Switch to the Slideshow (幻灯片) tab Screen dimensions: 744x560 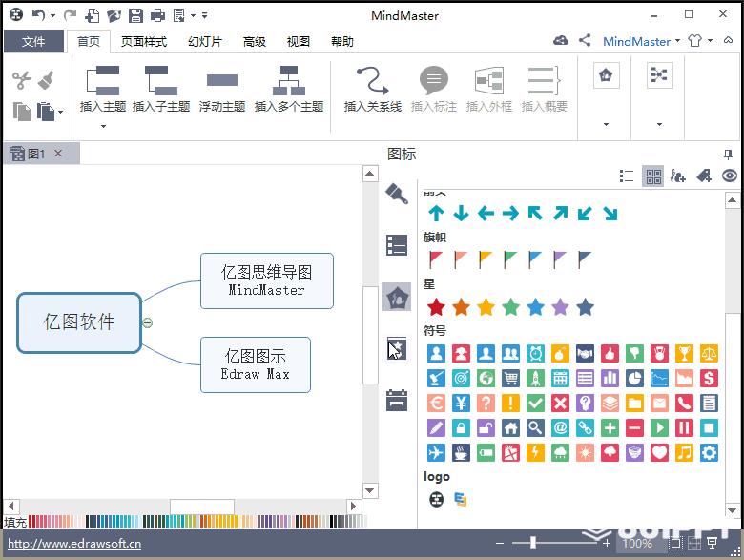[204, 41]
